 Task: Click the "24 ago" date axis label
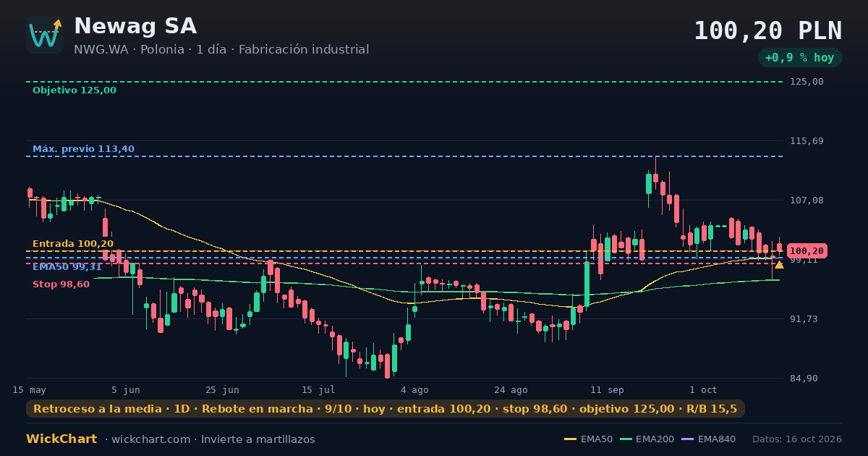click(511, 390)
